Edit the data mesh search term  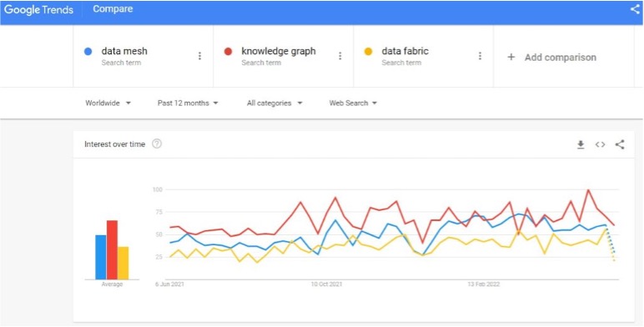point(124,52)
